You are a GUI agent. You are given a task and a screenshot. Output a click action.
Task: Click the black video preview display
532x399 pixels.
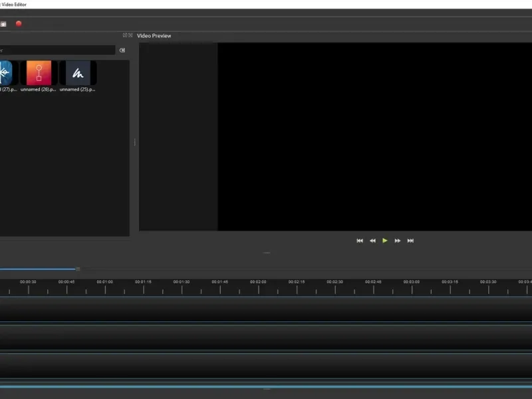(x=374, y=136)
